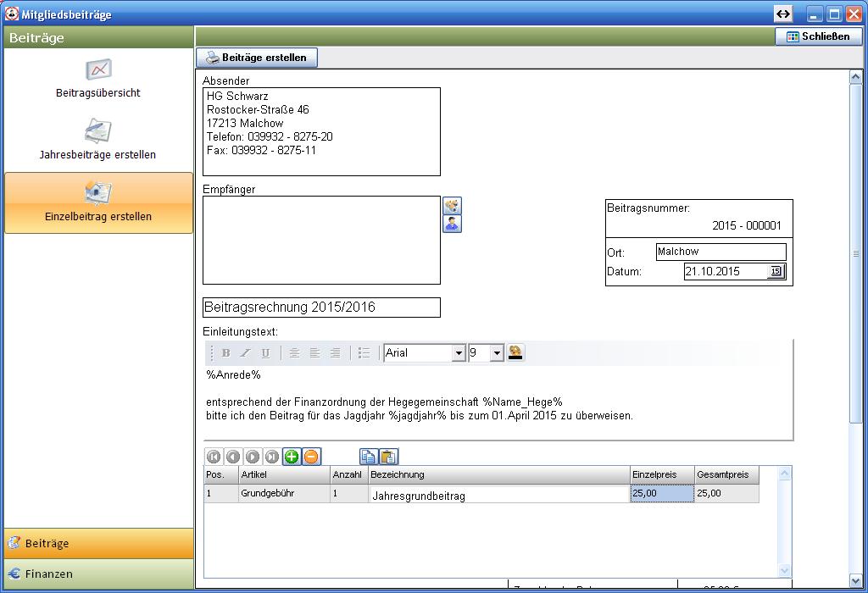This screenshot has width=868, height=593.
Task: Click the paste icon above the table
Action: tap(388, 457)
